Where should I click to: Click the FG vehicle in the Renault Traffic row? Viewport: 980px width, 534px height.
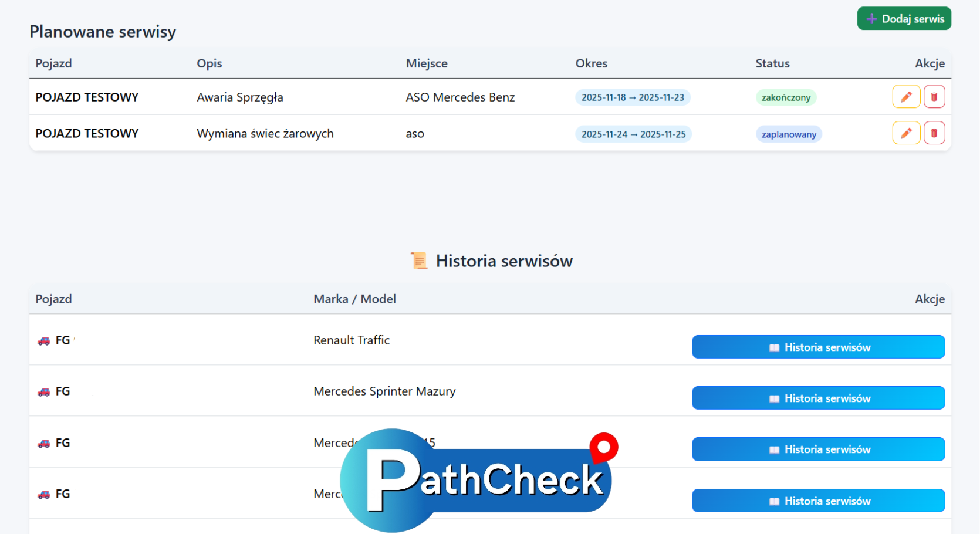[x=62, y=340]
